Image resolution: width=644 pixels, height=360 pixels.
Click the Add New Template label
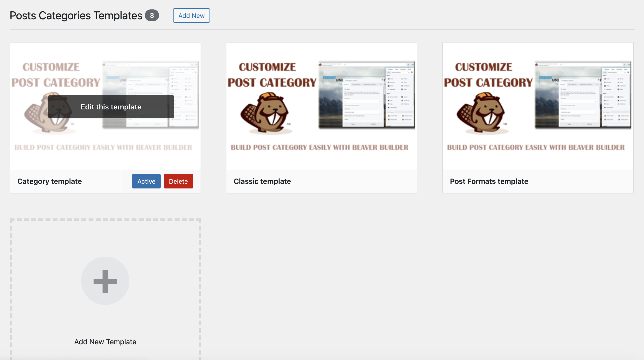tap(105, 341)
